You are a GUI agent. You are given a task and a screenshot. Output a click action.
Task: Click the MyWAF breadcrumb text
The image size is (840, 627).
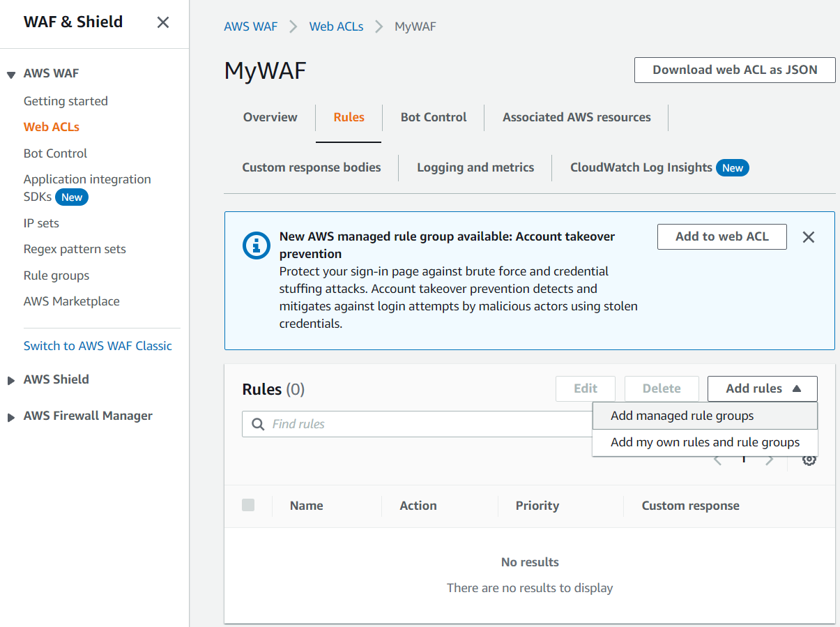415,27
